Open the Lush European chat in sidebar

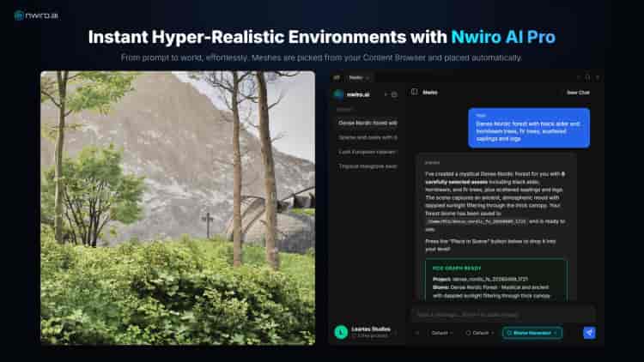(x=368, y=151)
